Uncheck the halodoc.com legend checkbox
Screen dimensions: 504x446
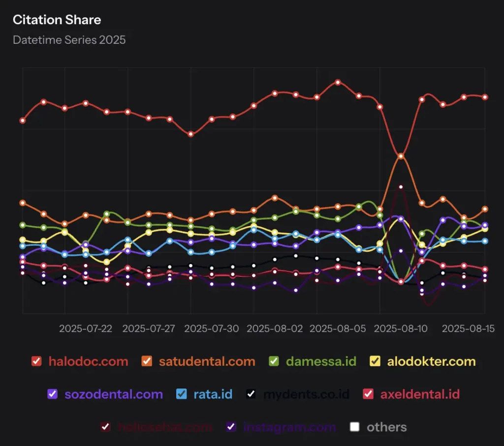[36, 361]
